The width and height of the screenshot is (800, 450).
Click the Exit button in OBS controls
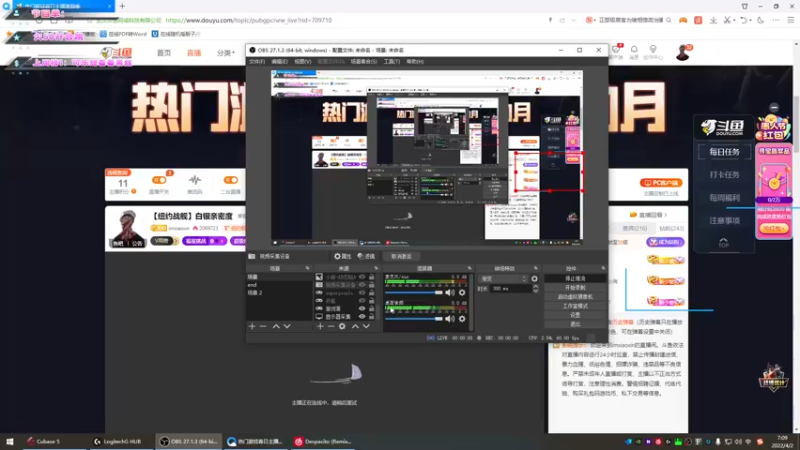[575, 324]
